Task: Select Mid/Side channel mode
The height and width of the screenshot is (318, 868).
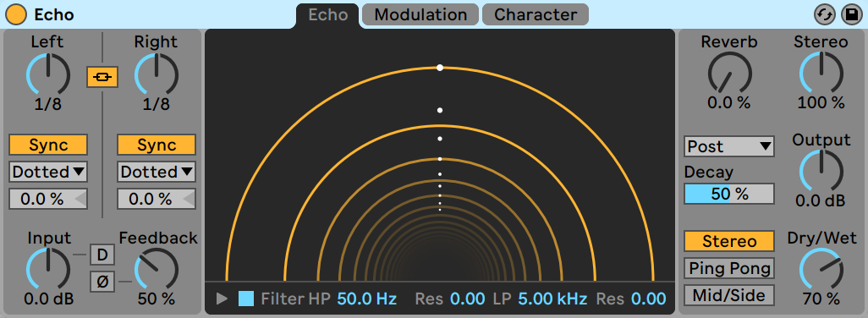Action: [x=729, y=295]
